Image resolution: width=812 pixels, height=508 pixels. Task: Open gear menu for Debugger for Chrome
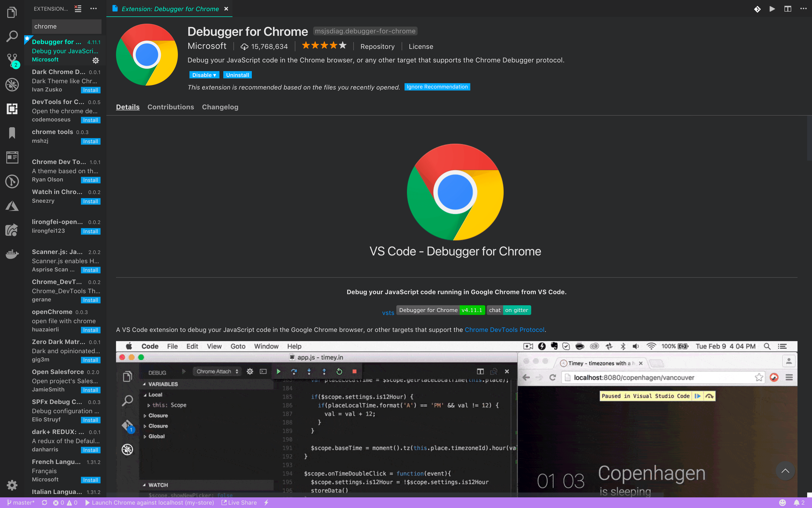click(96, 60)
